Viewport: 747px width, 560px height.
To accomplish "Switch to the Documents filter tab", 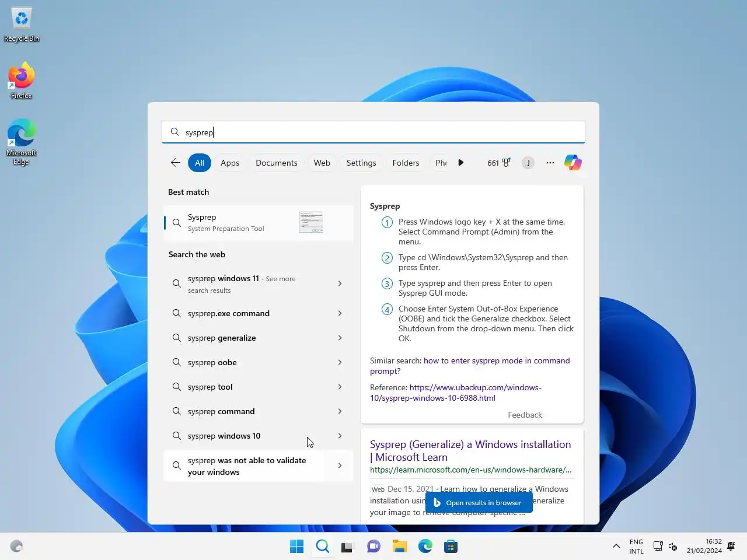I will click(277, 163).
